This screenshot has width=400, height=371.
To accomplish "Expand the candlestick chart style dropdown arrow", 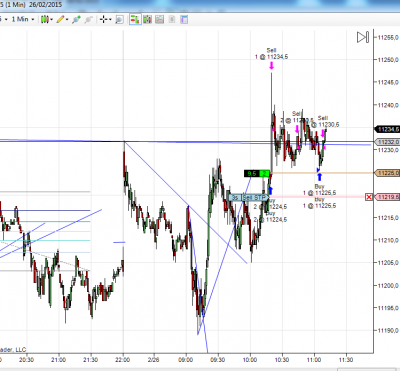I will (x=52, y=20).
